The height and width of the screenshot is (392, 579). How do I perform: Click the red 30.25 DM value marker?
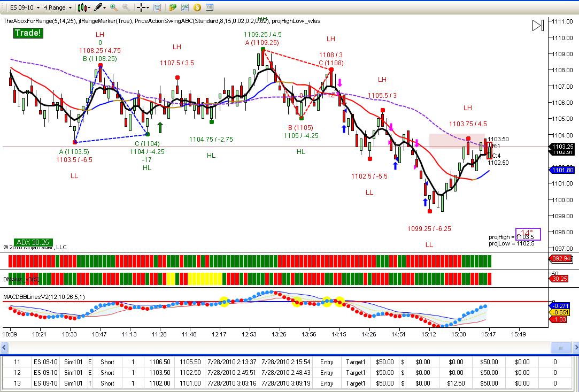coord(559,279)
